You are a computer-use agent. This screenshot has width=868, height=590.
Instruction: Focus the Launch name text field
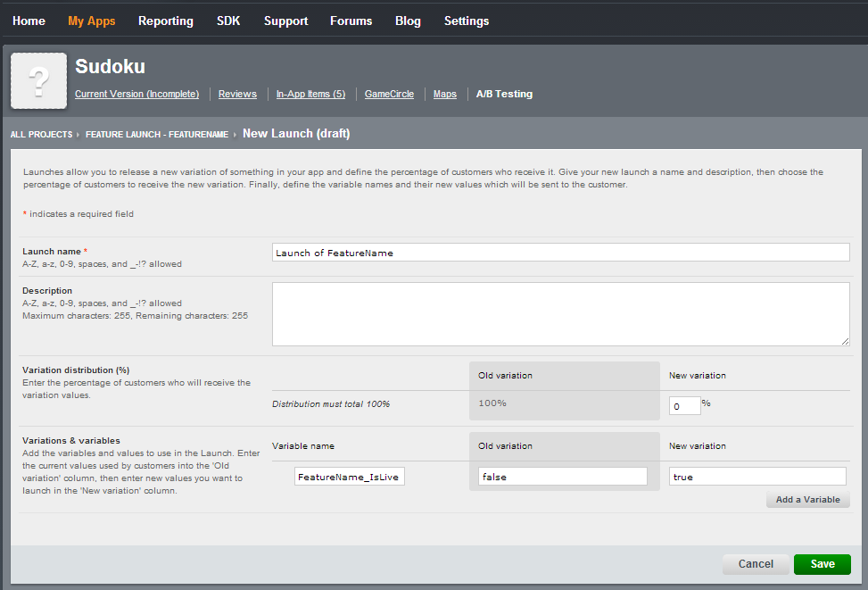[x=560, y=253]
